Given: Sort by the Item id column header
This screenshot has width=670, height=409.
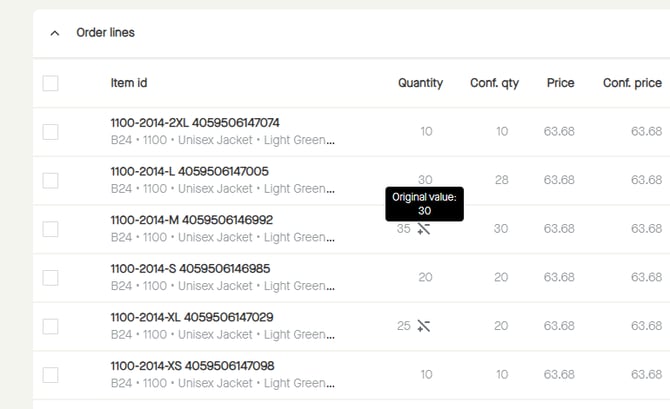Looking at the screenshot, I should coord(129,83).
